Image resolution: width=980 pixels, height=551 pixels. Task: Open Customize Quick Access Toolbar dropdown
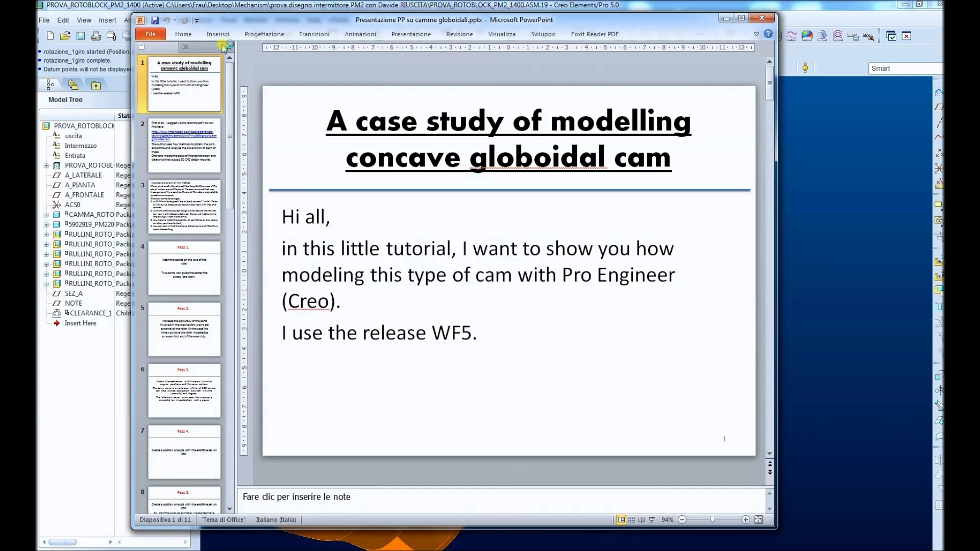(197, 21)
